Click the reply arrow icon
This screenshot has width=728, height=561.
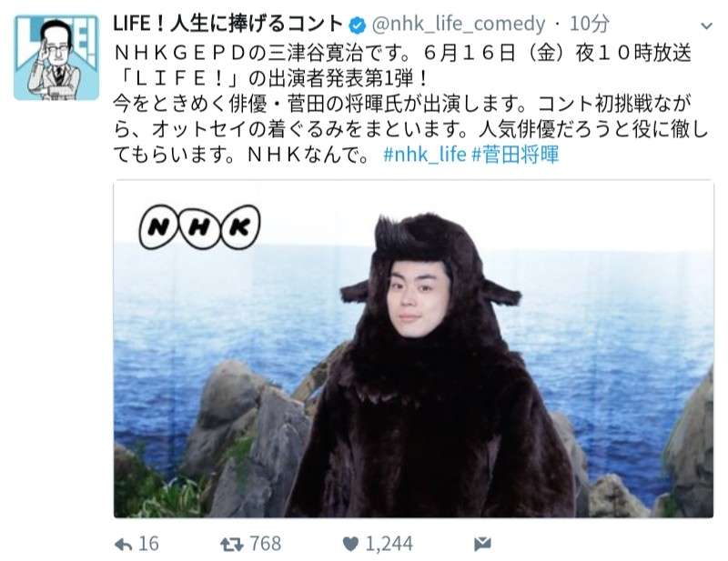[123, 544]
